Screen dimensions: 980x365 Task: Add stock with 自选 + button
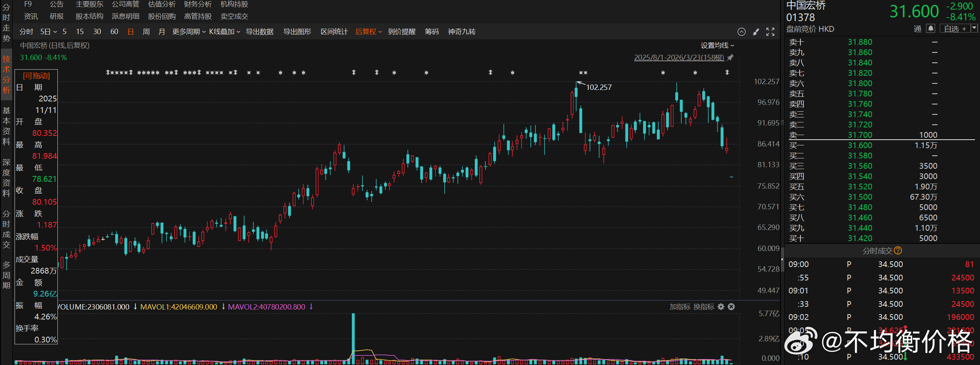pyautogui.click(x=955, y=29)
